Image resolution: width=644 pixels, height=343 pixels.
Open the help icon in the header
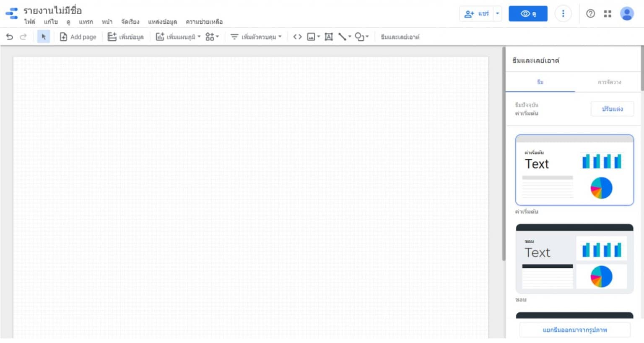click(x=590, y=13)
